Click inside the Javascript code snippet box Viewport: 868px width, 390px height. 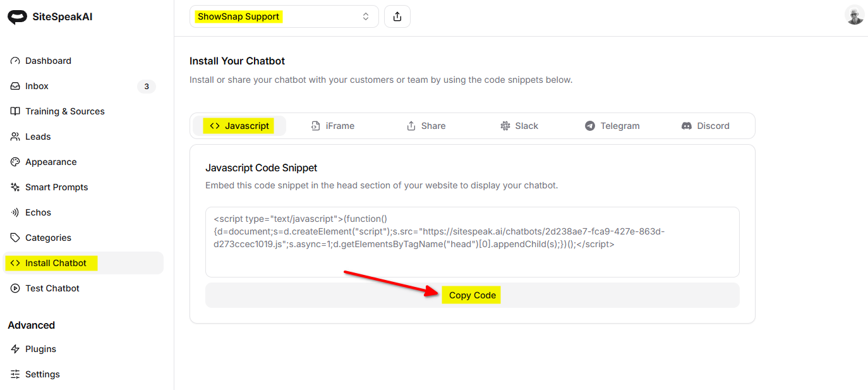473,242
